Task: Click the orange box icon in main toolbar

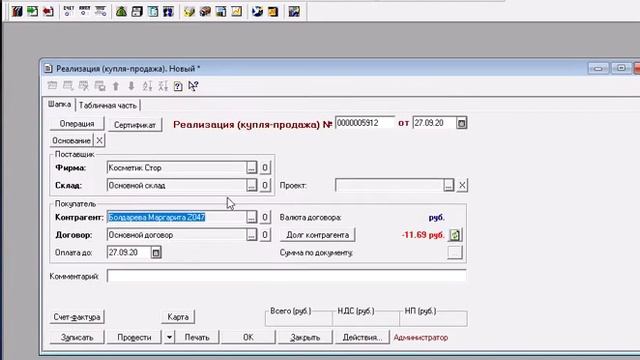Action: [x=273, y=11]
